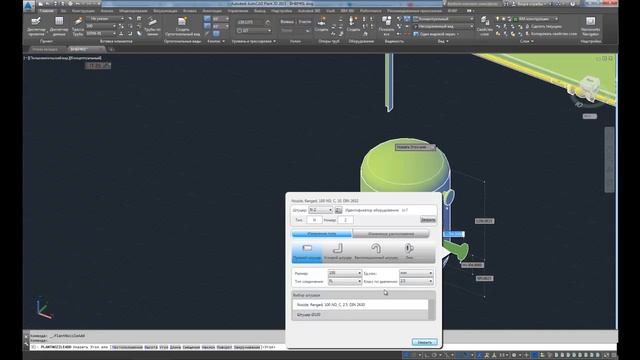Open the Несохраненный вид view dropdown
The width and height of the screenshot is (640, 360).
[443, 26]
